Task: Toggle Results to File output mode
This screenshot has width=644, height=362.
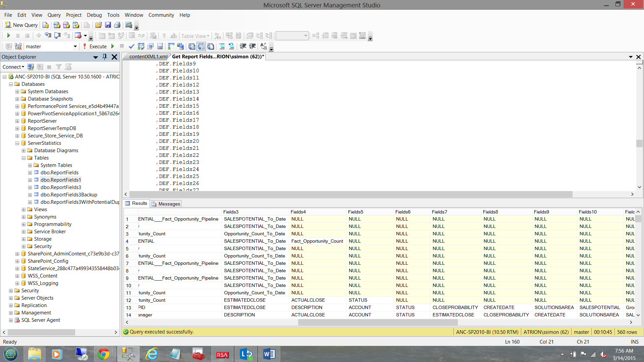Action: click(211, 46)
